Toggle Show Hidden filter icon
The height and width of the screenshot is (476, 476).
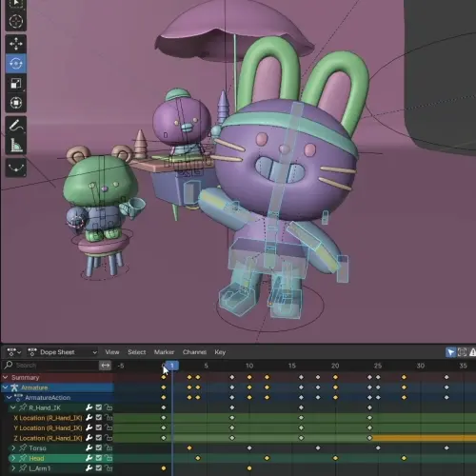pyautogui.click(x=462, y=352)
